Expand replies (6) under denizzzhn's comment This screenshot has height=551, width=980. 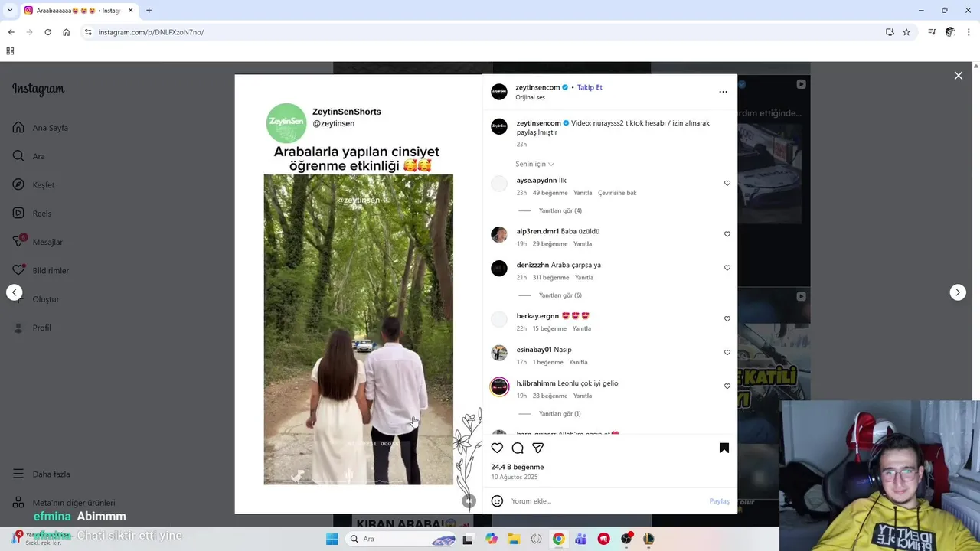point(560,295)
